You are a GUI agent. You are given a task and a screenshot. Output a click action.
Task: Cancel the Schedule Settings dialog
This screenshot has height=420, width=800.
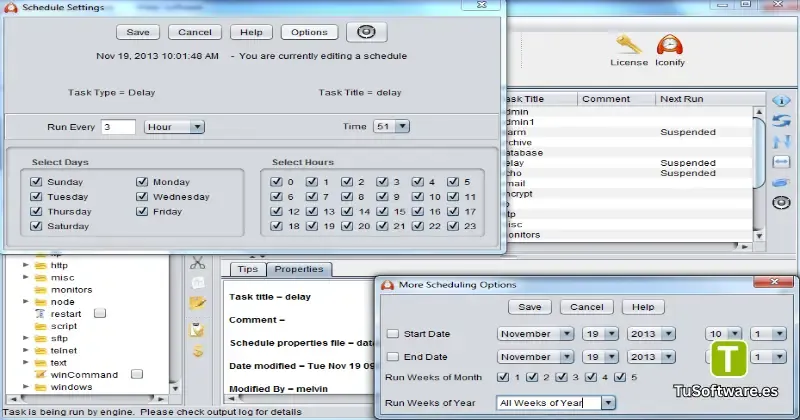pyautogui.click(x=195, y=32)
